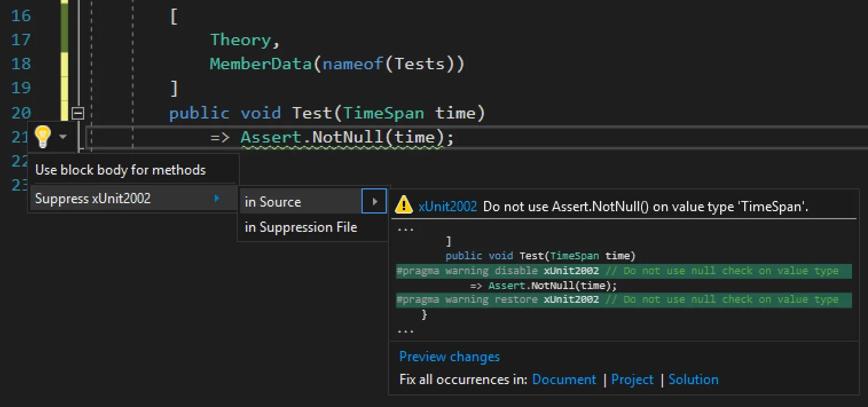Fix all occurrences in Document
868x407 pixels.
(x=564, y=380)
